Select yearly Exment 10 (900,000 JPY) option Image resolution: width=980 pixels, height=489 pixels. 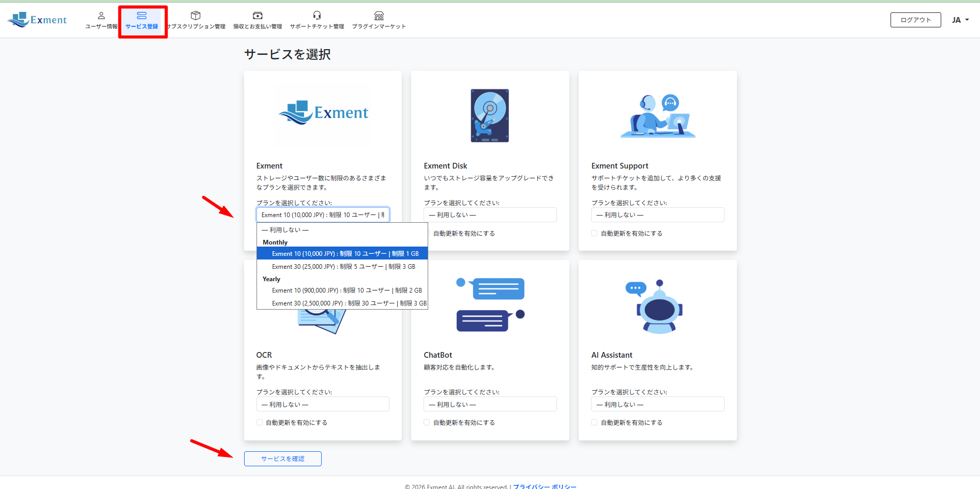coord(342,290)
